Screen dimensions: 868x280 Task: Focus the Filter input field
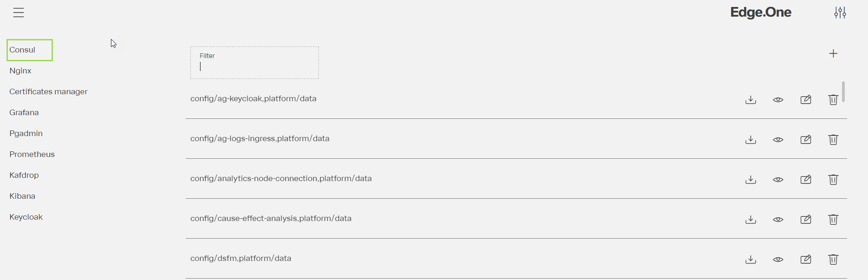point(254,66)
